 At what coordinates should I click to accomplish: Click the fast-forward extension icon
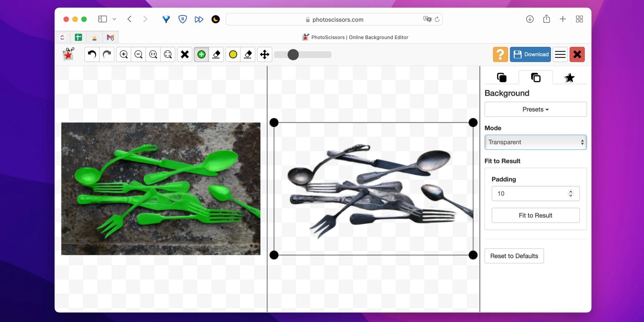tap(199, 19)
